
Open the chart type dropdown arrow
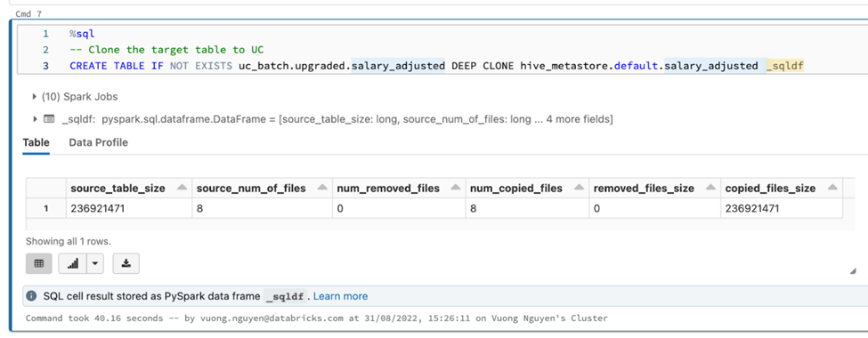click(x=95, y=264)
